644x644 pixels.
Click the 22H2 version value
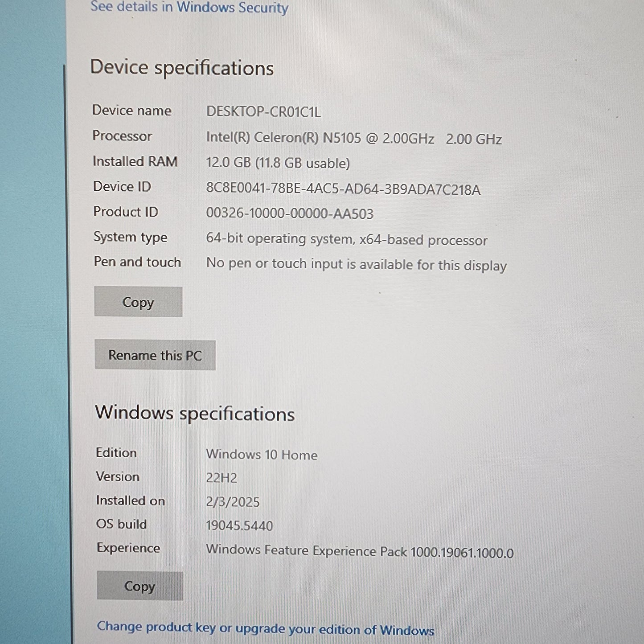click(x=222, y=478)
